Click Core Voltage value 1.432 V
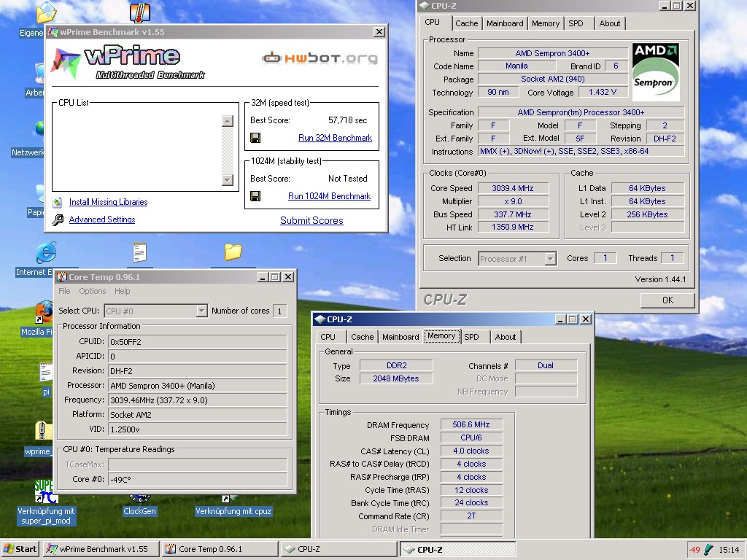 click(602, 92)
